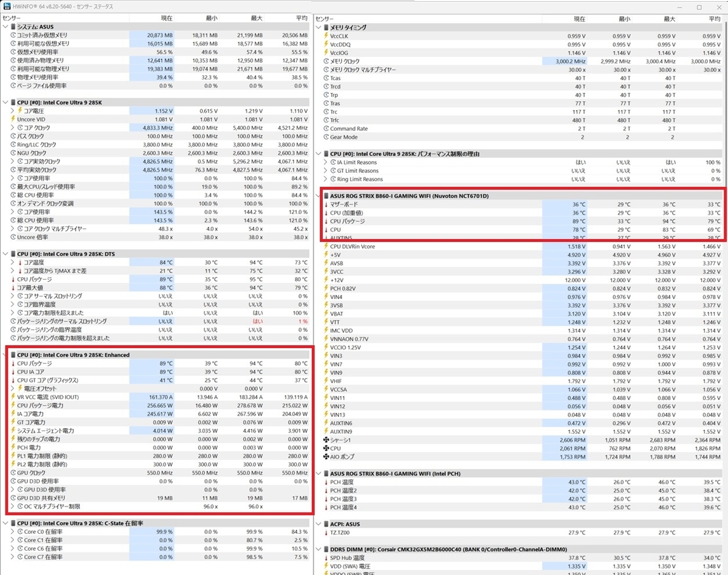Image resolution: width=728 pixels, height=575 pixels.
Task: Click fan icon beside AIO ポンプ
Action: tap(326, 457)
